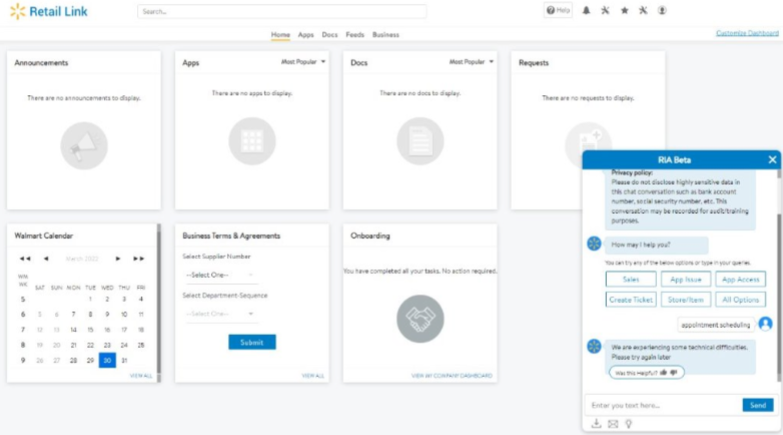Go to the next year in calendar

point(138,259)
